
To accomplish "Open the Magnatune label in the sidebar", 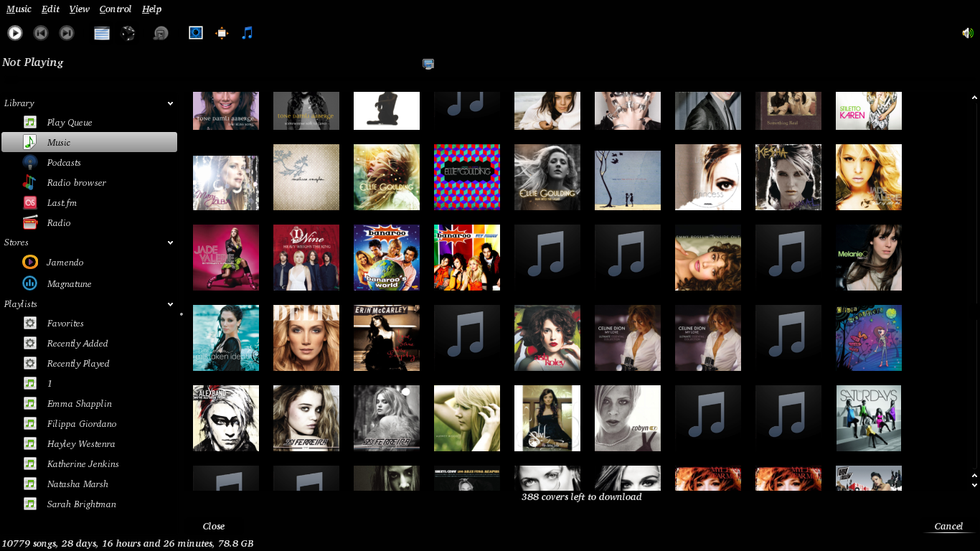I will pyautogui.click(x=69, y=284).
